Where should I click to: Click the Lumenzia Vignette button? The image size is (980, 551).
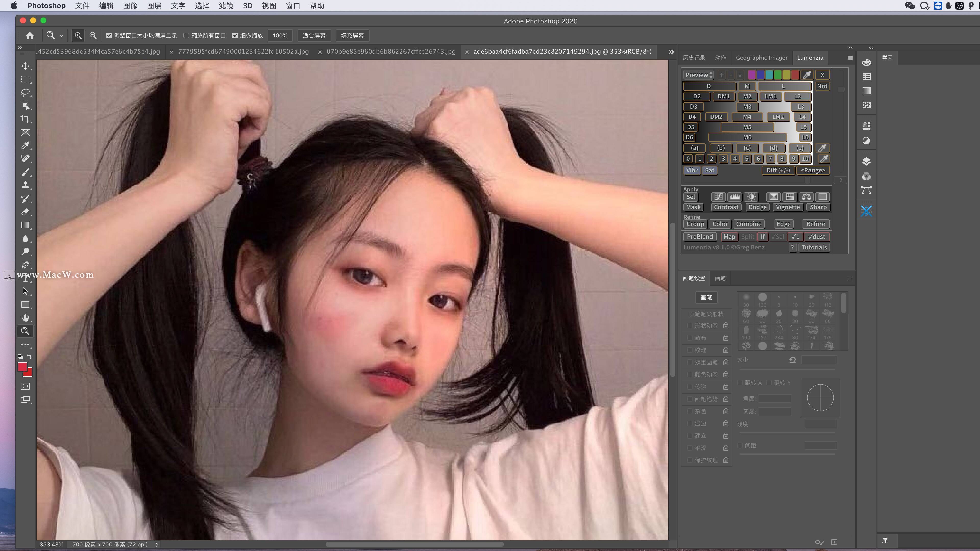coord(788,207)
